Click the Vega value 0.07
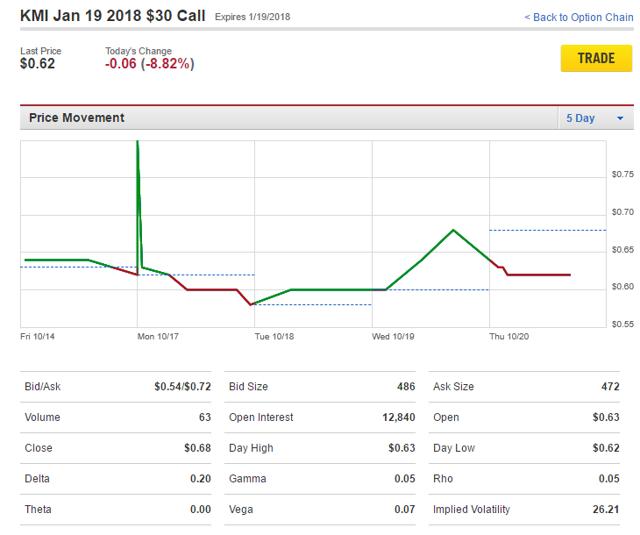640x535 pixels. click(405, 509)
